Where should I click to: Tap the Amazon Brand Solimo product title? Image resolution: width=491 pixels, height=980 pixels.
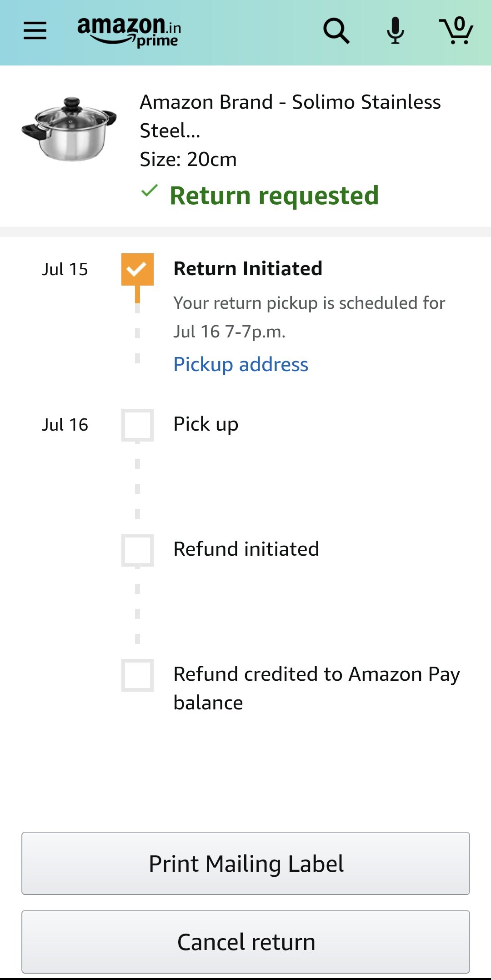click(290, 116)
